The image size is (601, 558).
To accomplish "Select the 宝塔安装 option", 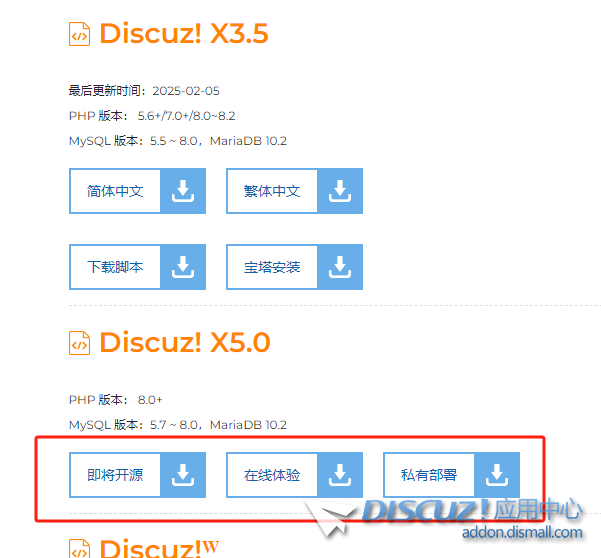I will (x=272, y=267).
